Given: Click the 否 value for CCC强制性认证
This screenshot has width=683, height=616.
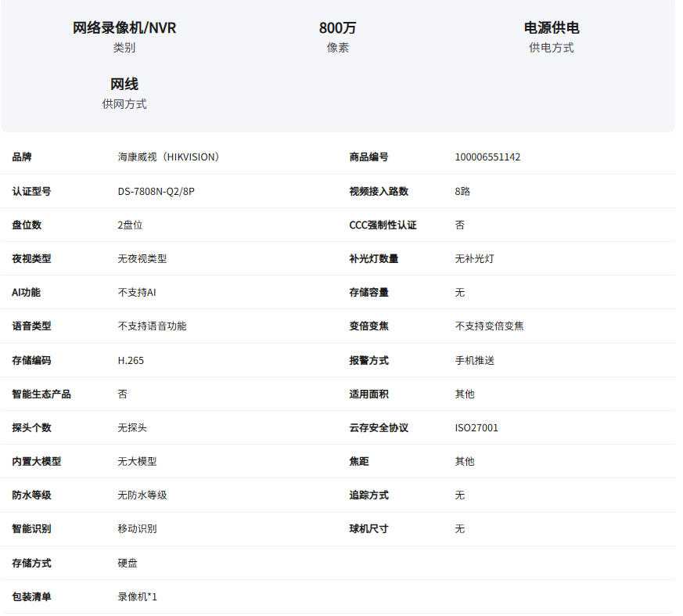Looking at the screenshot, I should (x=459, y=225).
